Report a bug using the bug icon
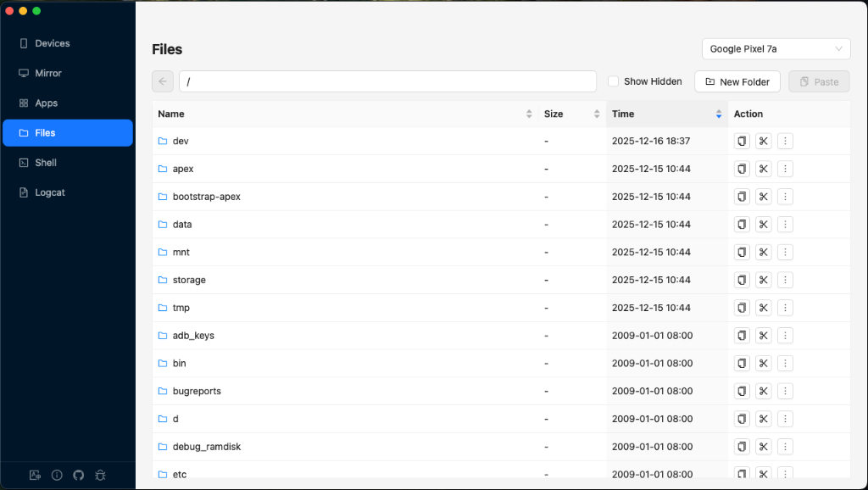Viewport: 868px width, 490px height. tap(100, 475)
